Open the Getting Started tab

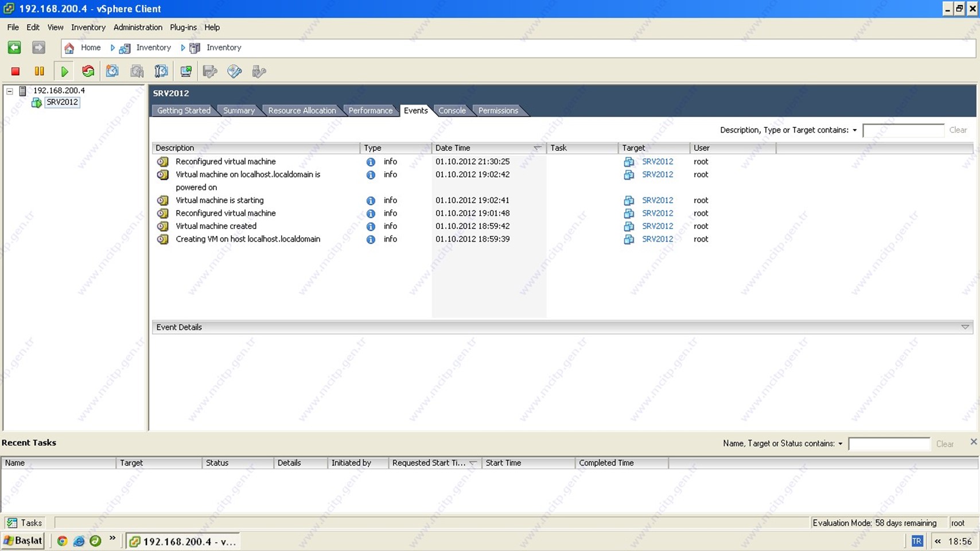pos(184,111)
